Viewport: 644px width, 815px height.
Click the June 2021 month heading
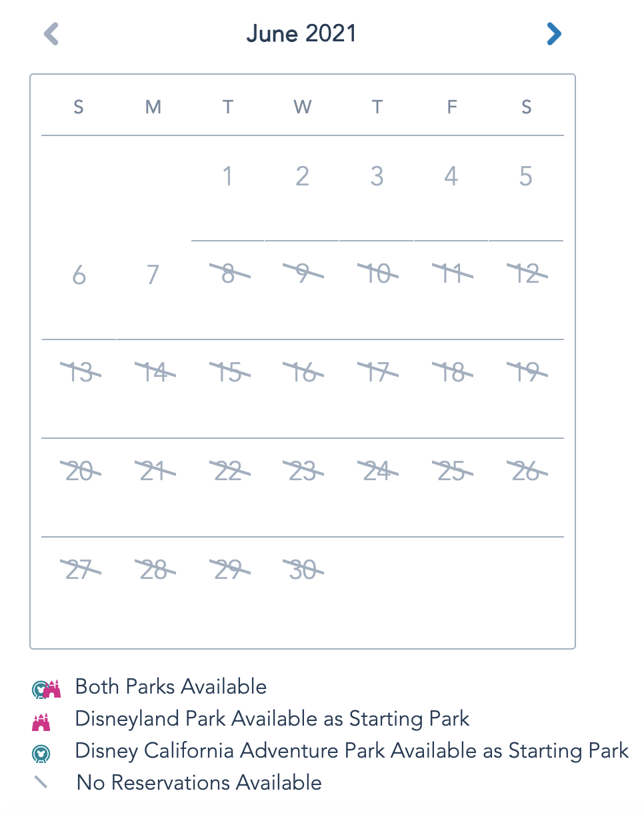[301, 34]
